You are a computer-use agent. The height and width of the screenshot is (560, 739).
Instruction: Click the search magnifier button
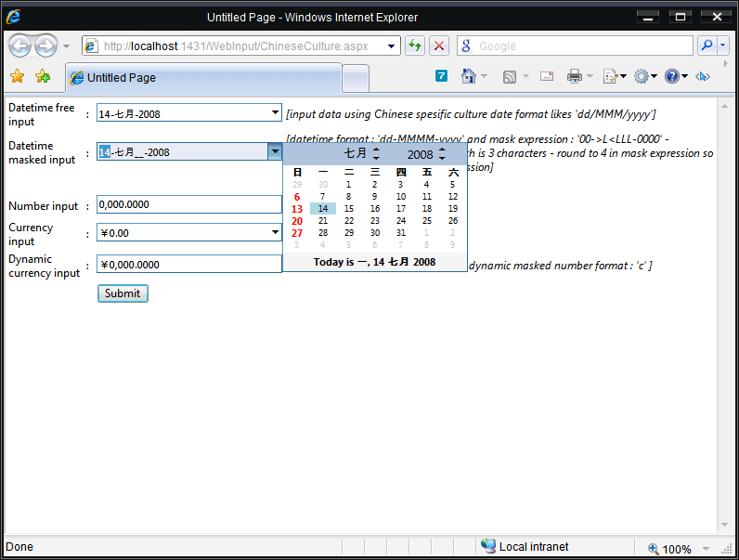pos(707,46)
